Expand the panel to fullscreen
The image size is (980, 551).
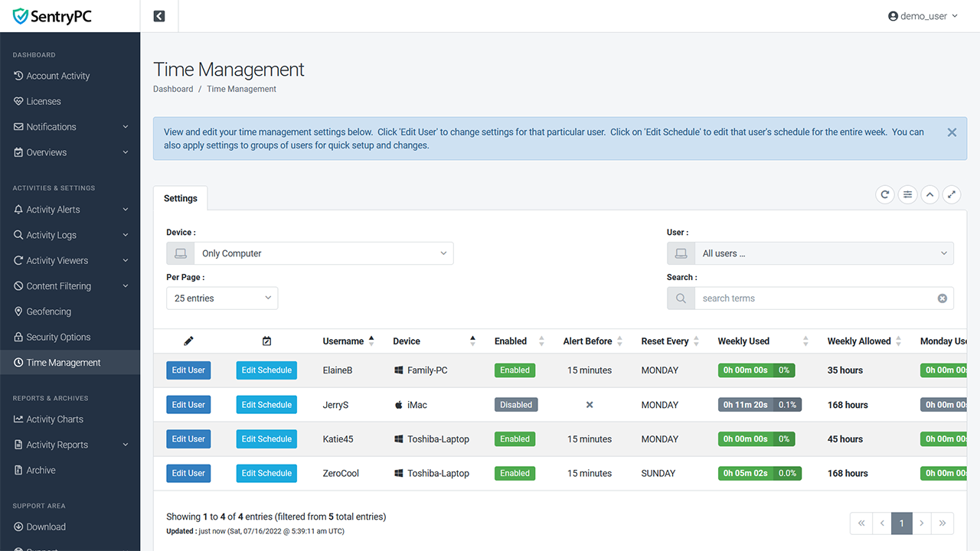coord(951,194)
